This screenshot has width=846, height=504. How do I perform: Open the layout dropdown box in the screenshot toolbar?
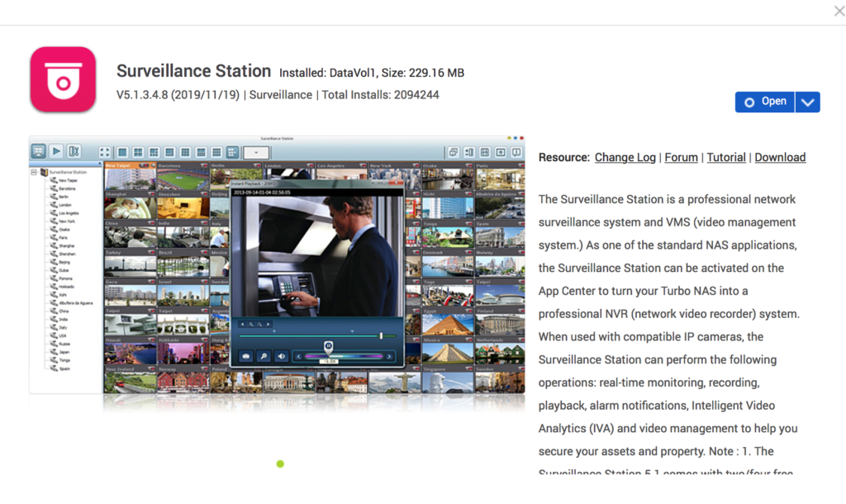(256, 152)
